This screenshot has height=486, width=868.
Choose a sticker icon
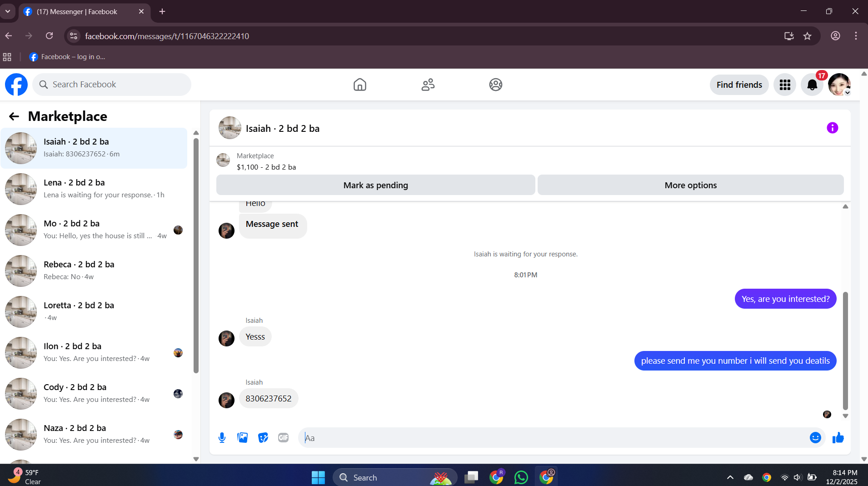[x=263, y=438]
